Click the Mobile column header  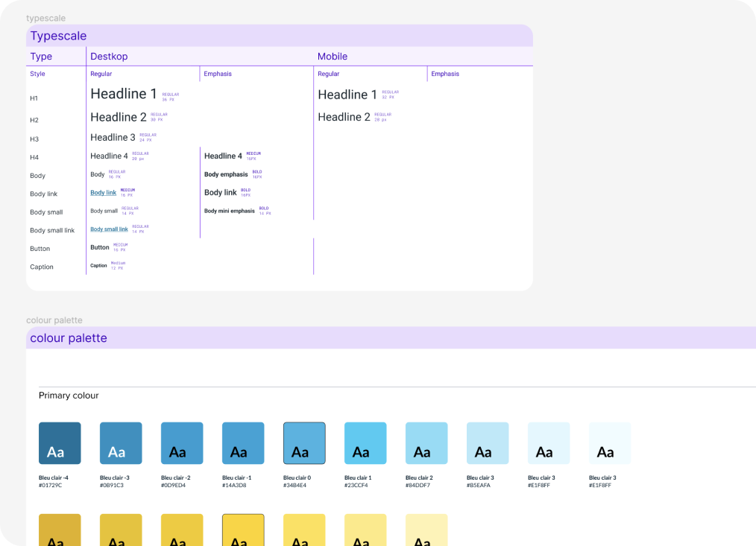(333, 57)
